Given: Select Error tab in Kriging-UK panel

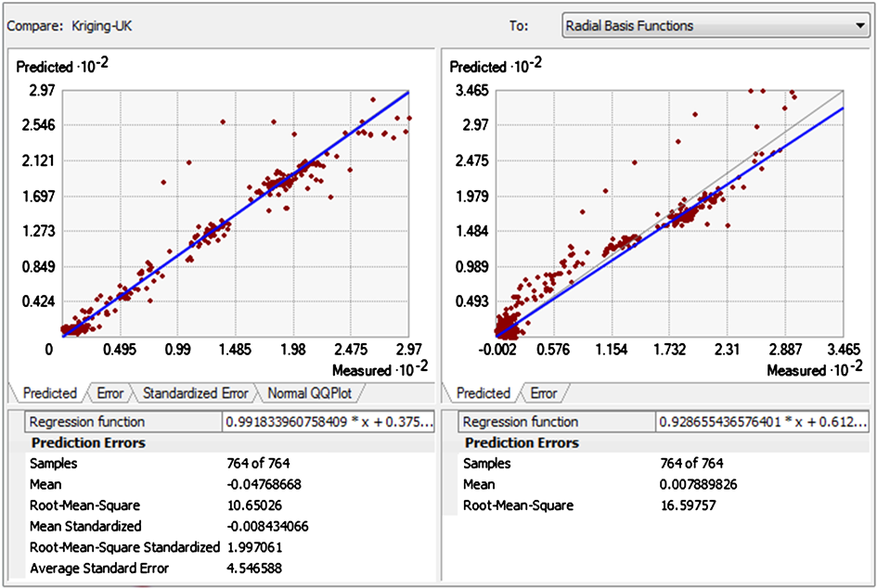Looking at the screenshot, I should click(x=110, y=393).
